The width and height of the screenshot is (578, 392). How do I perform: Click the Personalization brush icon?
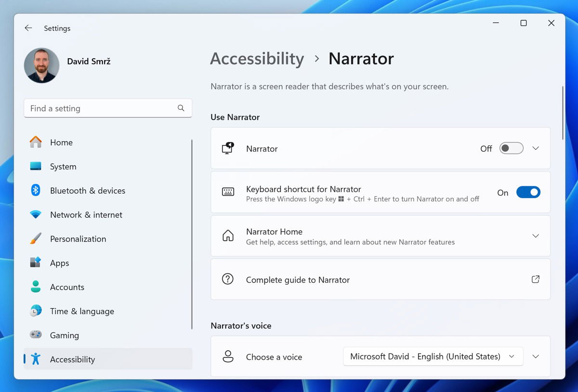pos(35,238)
